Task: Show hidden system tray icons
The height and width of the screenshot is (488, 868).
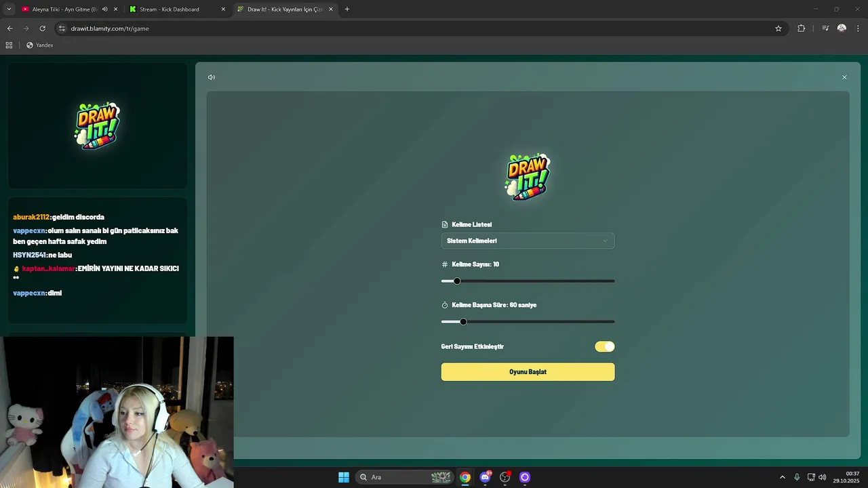Action: [x=782, y=477]
